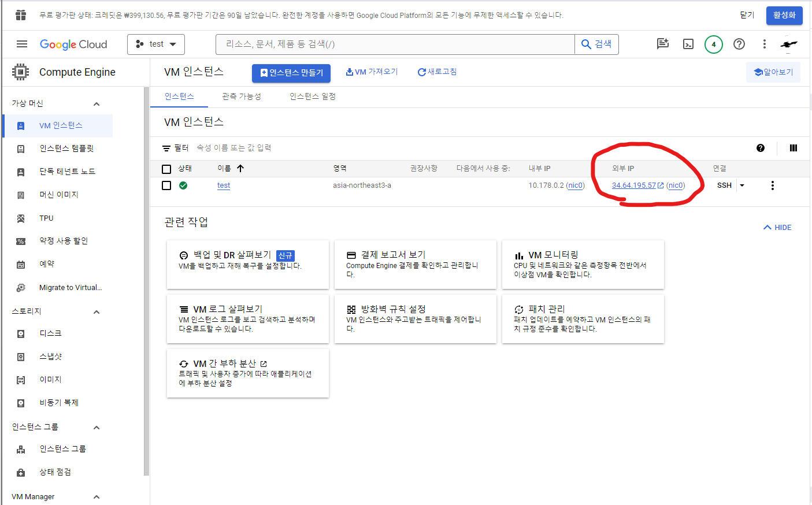Click the TPU sidebar icon
Screen dimensions: 812x505
(x=21, y=218)
